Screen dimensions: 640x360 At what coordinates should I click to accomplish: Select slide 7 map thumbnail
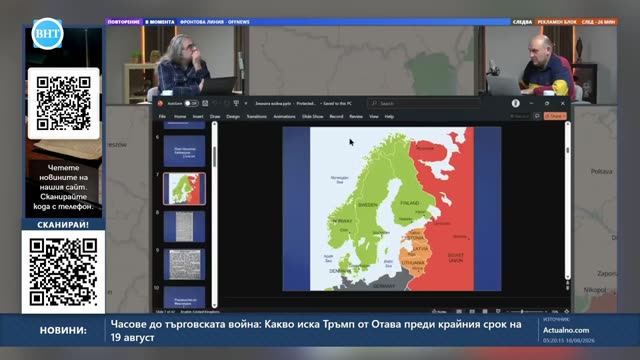pos(184,189)
